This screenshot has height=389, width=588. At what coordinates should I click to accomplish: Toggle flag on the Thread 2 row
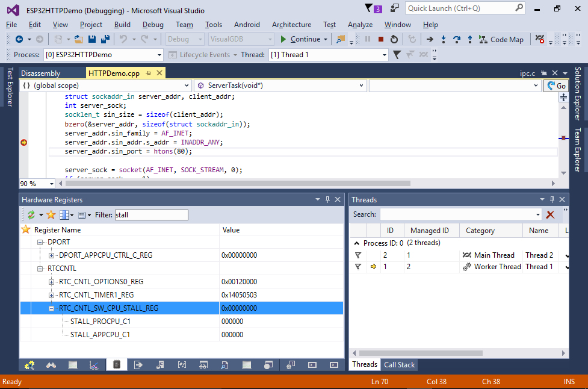coord(358,255)
